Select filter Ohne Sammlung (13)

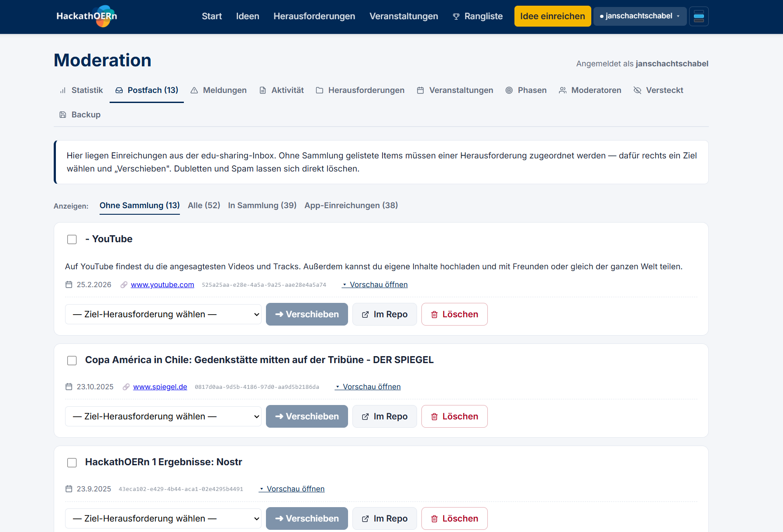pos(140,206)
